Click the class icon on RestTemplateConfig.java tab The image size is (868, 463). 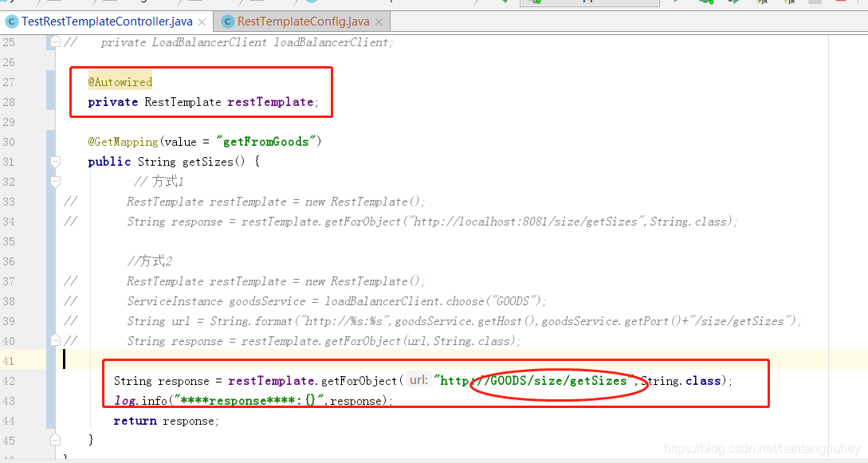pos(227,22)
